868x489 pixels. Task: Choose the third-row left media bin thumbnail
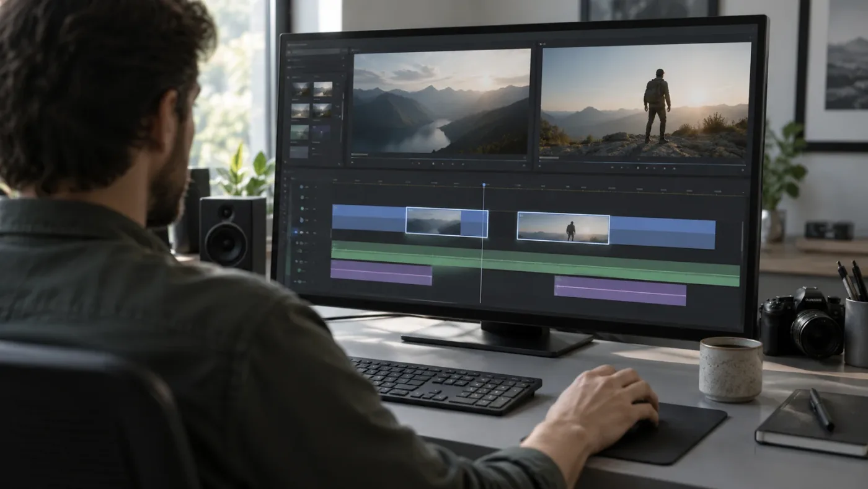(x=300, y=132)
